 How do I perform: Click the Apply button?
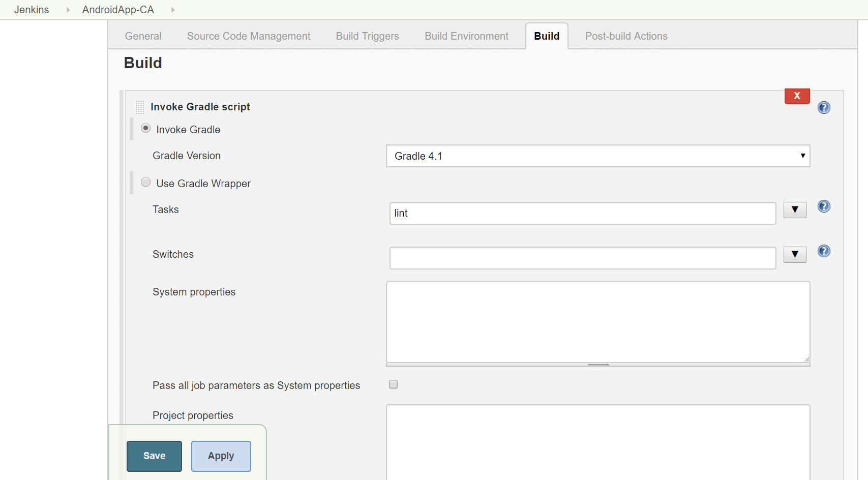pyautogui.click(x=221, y=456)
